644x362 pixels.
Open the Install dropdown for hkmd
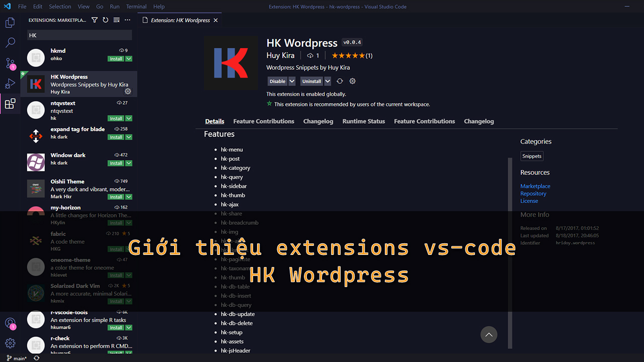[x=129, y=59]
